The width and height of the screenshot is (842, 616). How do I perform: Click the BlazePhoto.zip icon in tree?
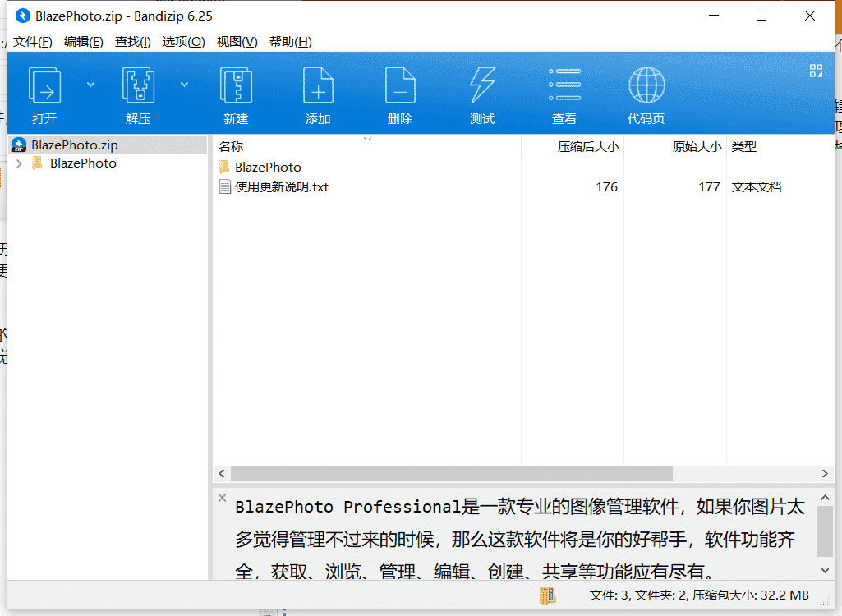(20, 145)
